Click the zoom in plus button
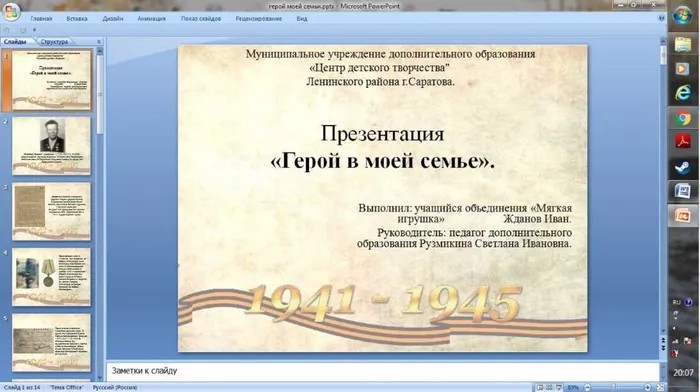 [648, 388]
